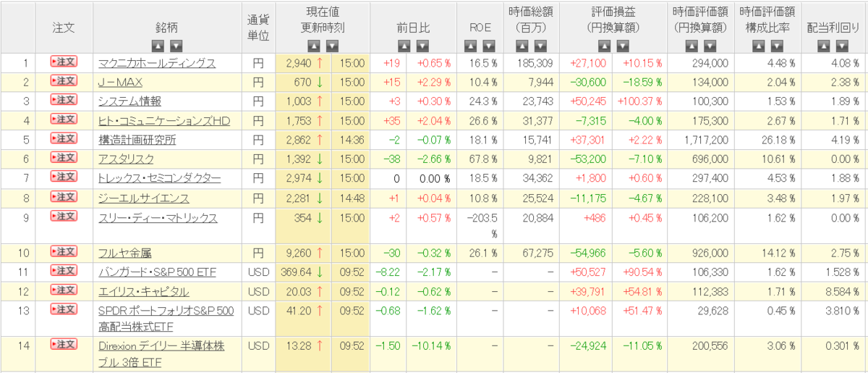Viewport: 868px width, 373px height.
Task: Sort 評価損益 column descending arrow
Action: (622, 46)
